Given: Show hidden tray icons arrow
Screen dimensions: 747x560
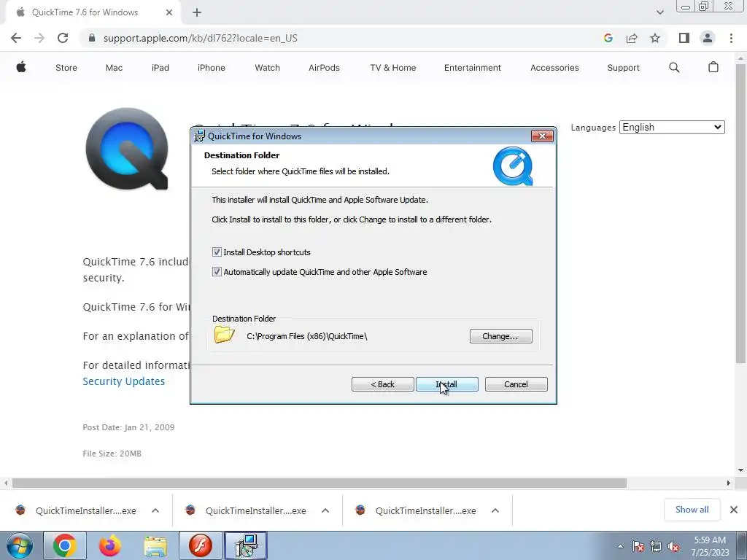Looking at the screenshot, I should click(x=620, y=546).
